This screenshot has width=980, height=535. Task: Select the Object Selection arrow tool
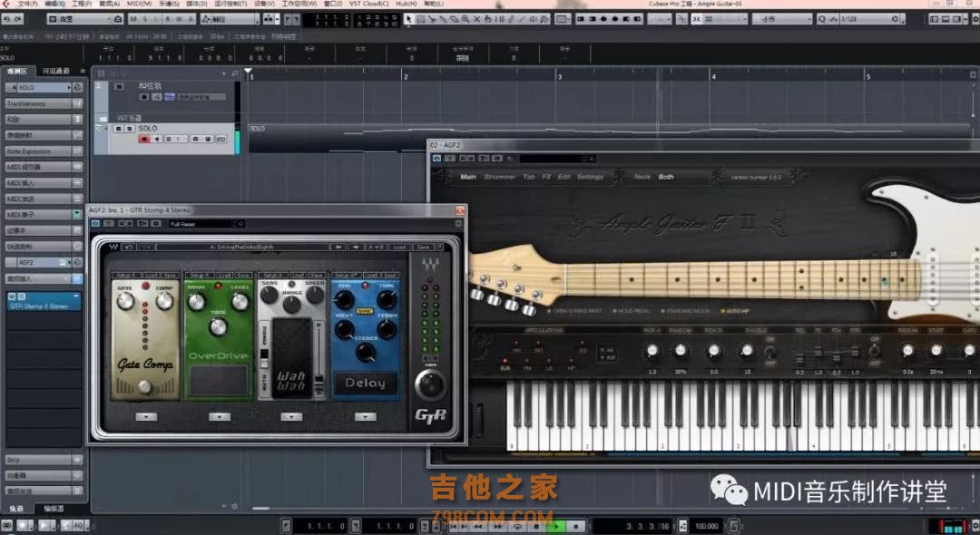tap(408, 19)
